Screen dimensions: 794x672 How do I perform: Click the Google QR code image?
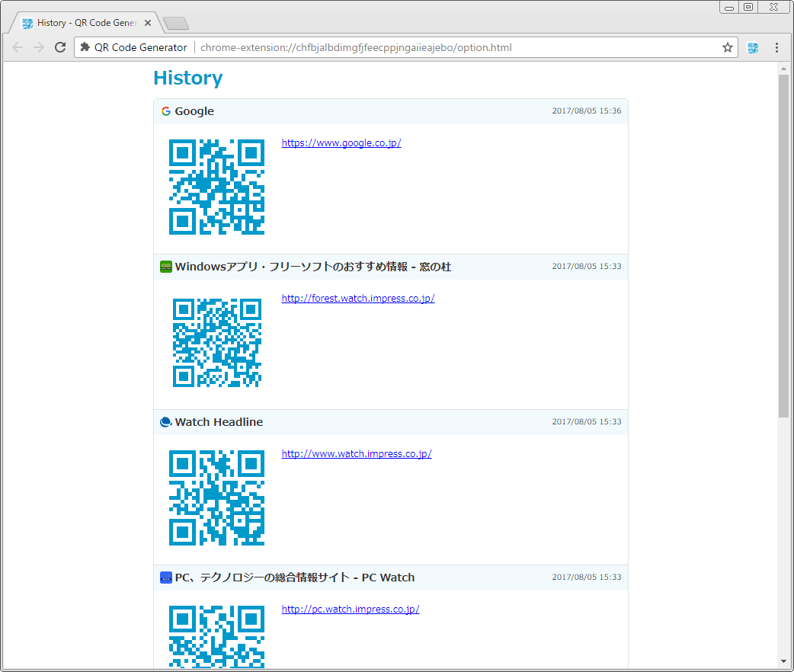(x=216, y=187)
